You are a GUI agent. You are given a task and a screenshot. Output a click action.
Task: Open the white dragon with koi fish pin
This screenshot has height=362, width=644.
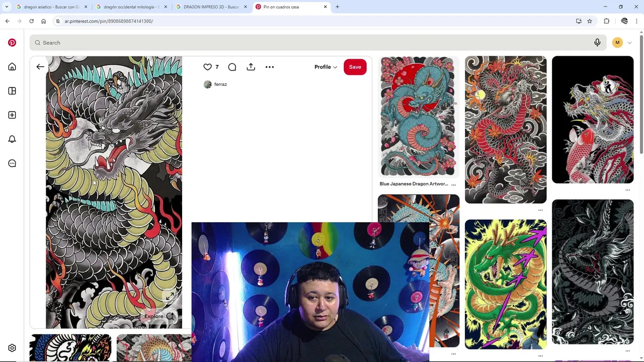(x=593, y=120)
